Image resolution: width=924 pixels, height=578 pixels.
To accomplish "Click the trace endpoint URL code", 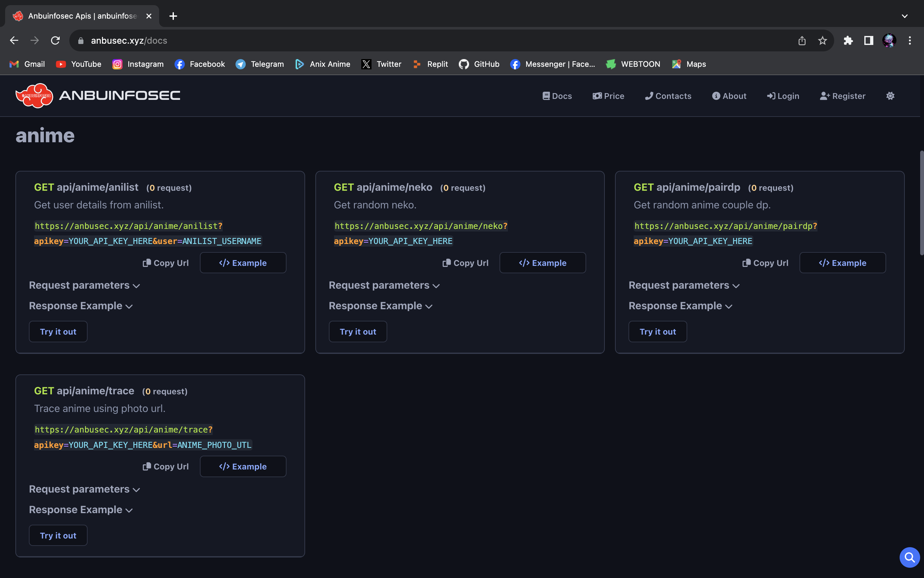I will tap(143, 437).
